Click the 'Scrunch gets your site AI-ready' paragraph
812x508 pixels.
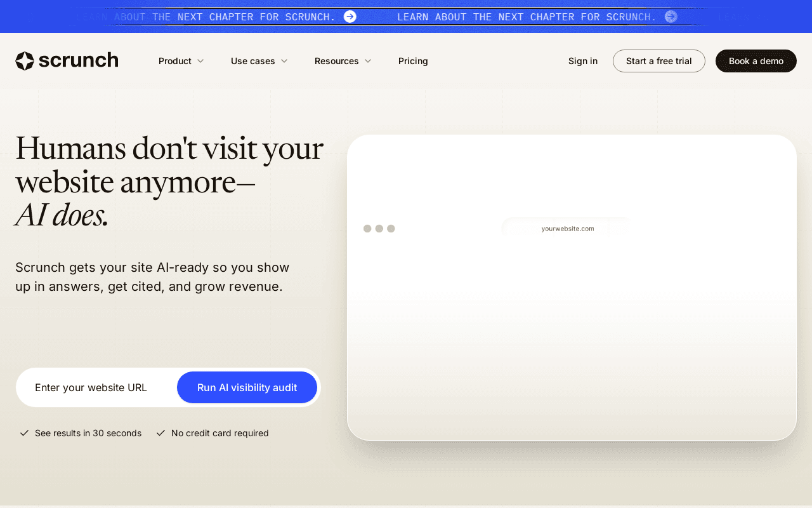point(152,277)
